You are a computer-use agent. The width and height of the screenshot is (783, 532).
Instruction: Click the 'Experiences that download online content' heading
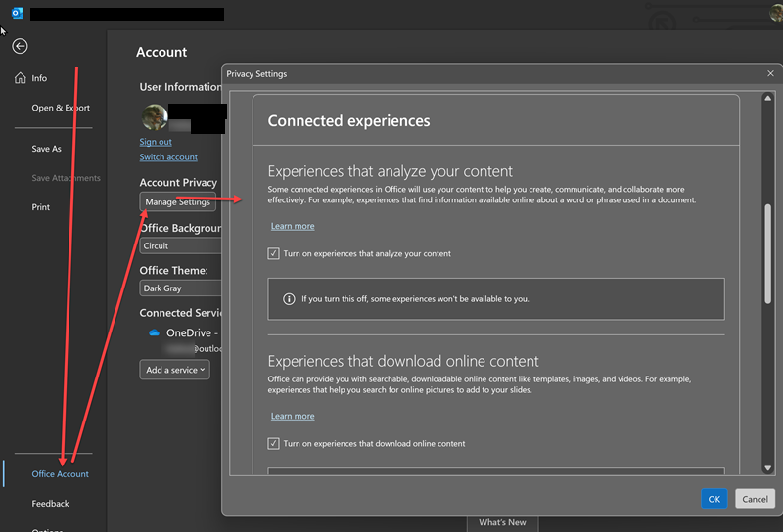click(403, 361)
